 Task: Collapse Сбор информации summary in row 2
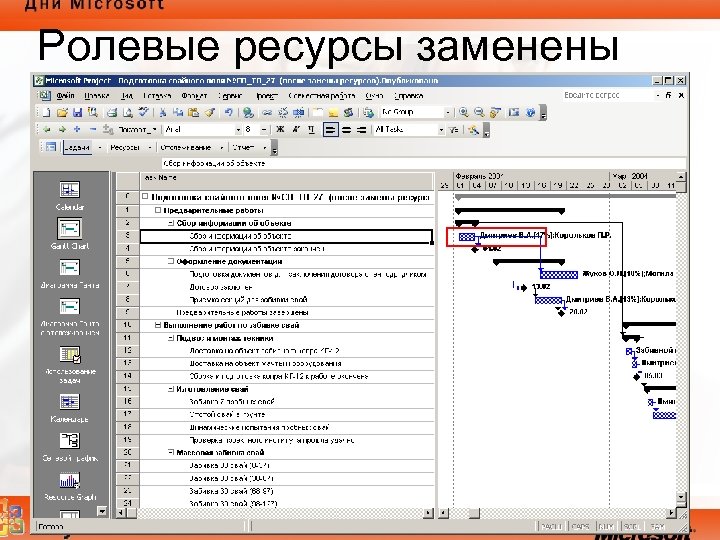[x=171, y=223]
